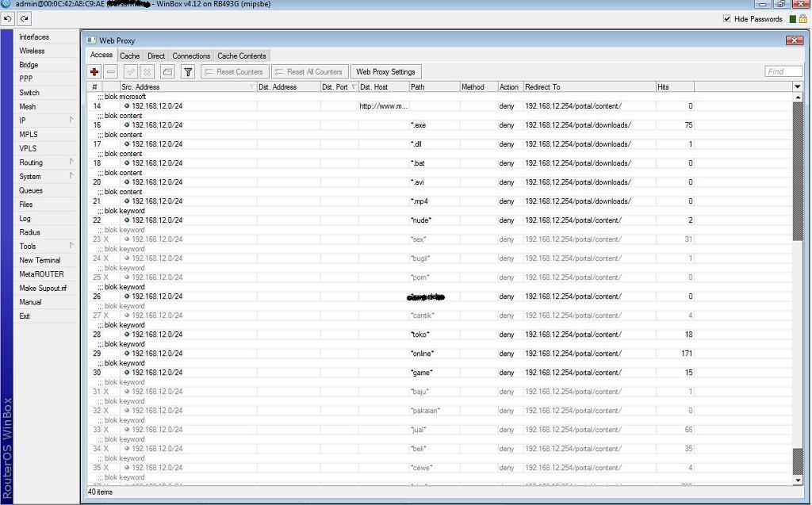Click the Web Proxy Settings button
The image size is (812, 505).
click(385, 72)
